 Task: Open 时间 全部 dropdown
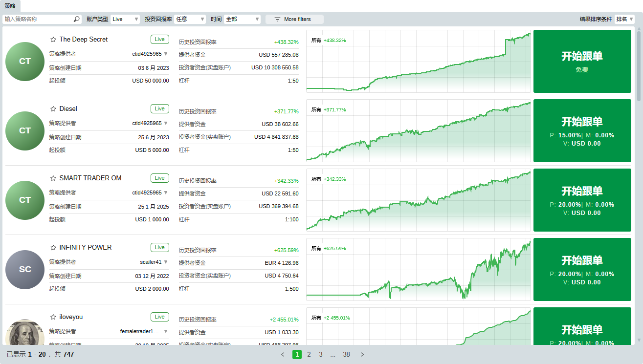pyautogui.click(x=242, y=19)
